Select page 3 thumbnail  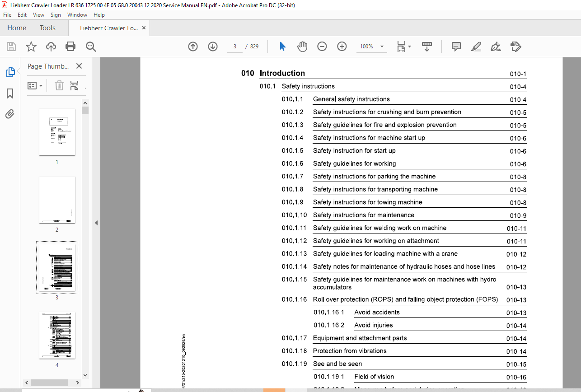pyautogui.click(x=57, y=267)
